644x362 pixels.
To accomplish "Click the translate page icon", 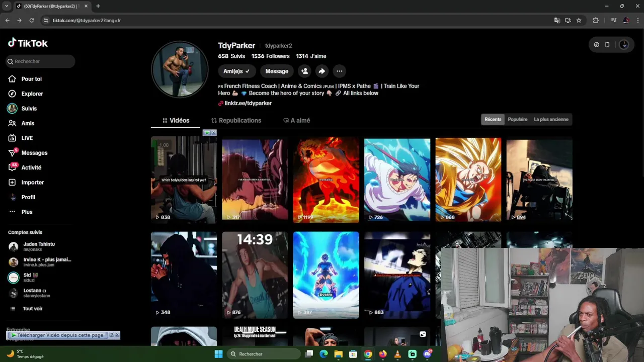I will tap(557, 21).
